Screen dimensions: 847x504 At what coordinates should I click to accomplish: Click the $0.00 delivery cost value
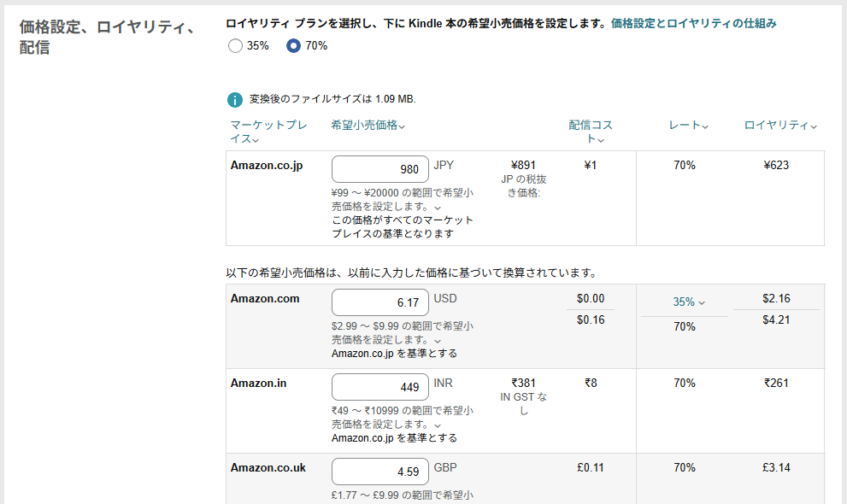point(591,299)
